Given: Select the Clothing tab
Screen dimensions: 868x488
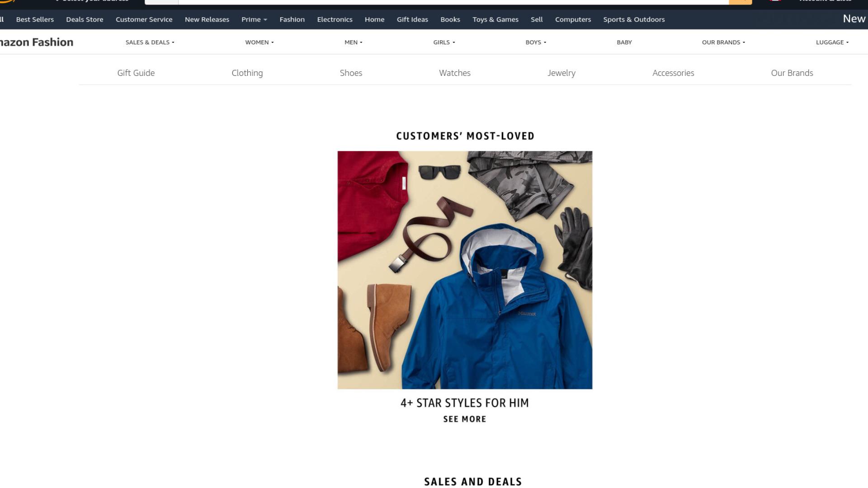Looking at the screenshot, I should tap(247, 73).
